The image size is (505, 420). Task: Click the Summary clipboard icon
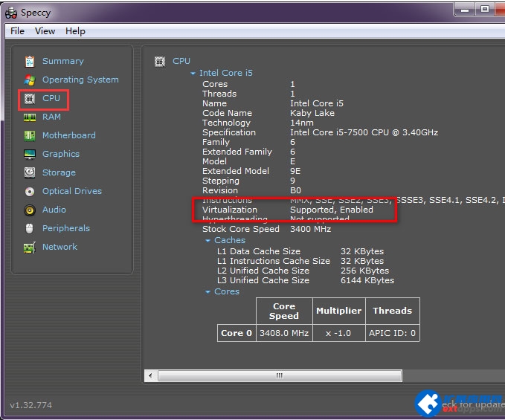coord(30,61)
